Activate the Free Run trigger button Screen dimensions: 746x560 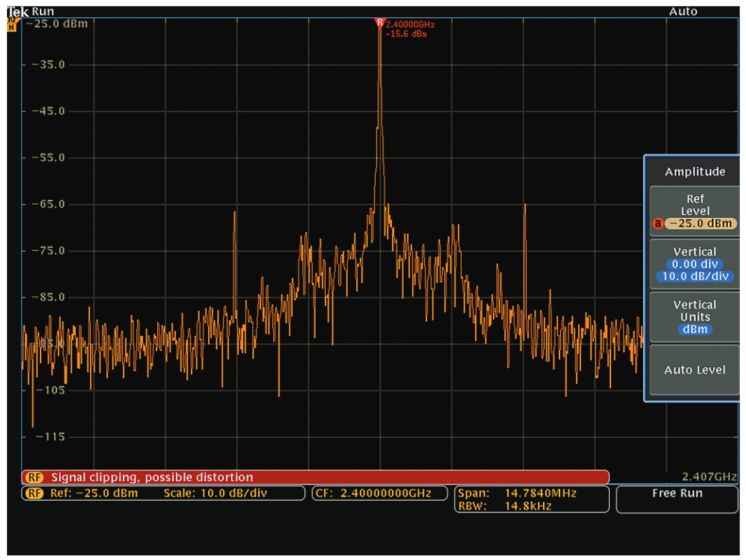pos(675,499)
